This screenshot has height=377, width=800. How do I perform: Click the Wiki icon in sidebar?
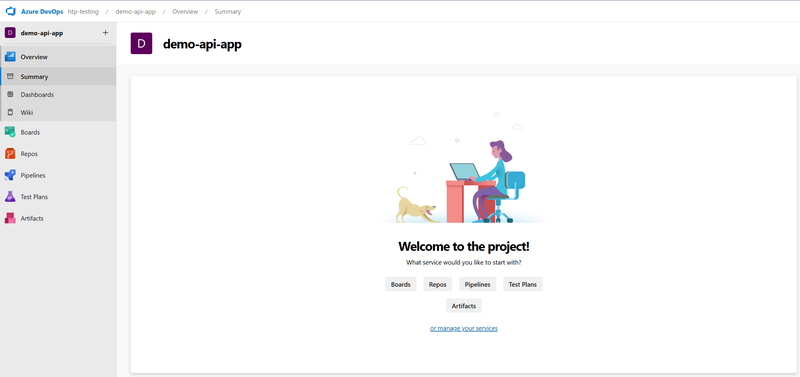click(10, 112)
